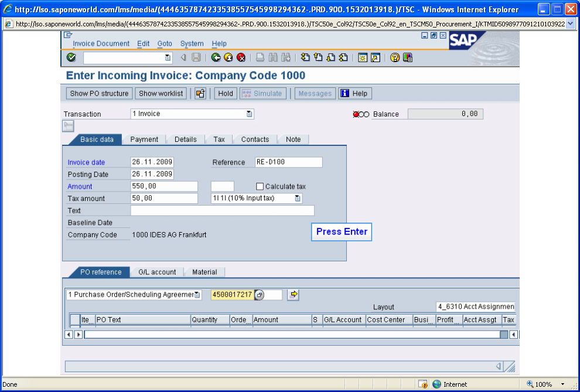Click the Internet zone globe in status bar
The height and width of the screenshot is (392, 580).
(x=437, y=384)
